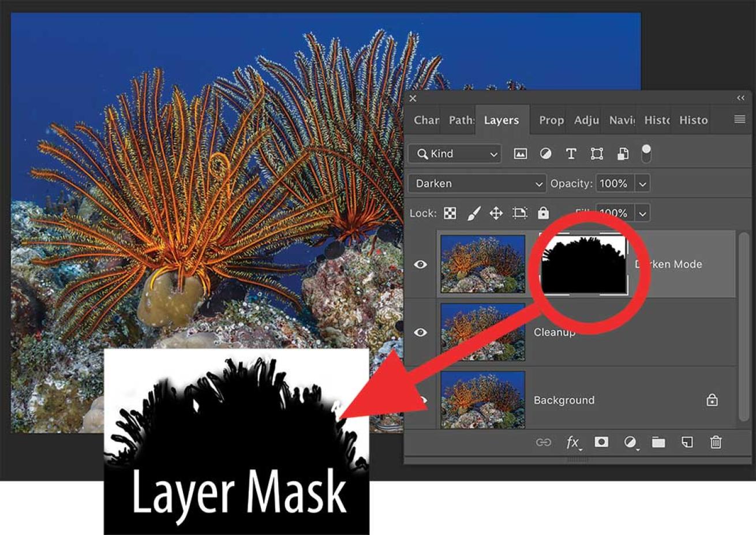
Task: Lock transparent pixels icon
Action: (x=450, y=213)
